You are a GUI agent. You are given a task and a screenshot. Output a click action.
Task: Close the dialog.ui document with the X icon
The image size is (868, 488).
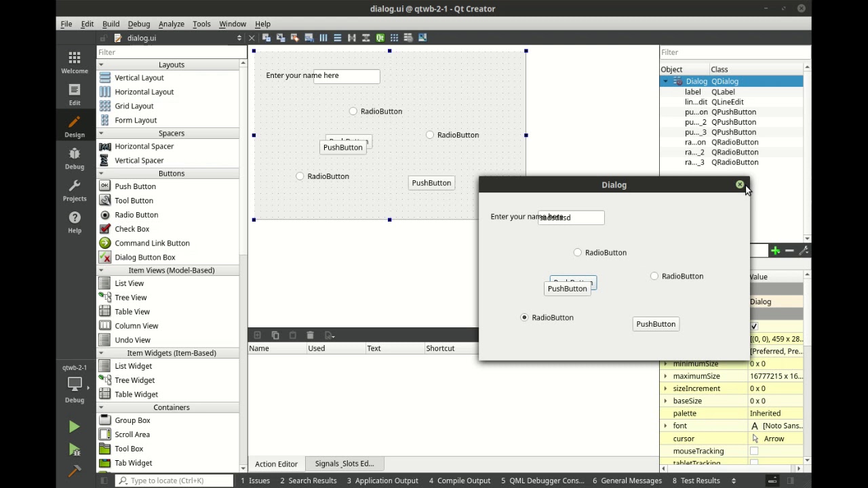[252, 38]
